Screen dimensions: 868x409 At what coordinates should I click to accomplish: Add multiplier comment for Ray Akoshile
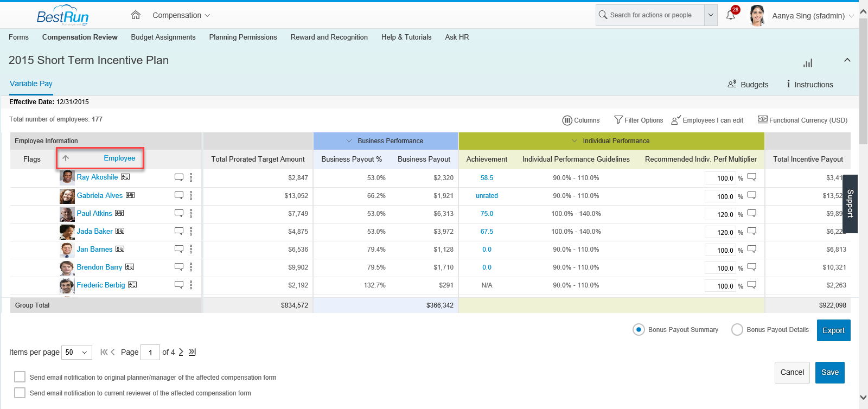pyautogui.click(x=752, y=177)
